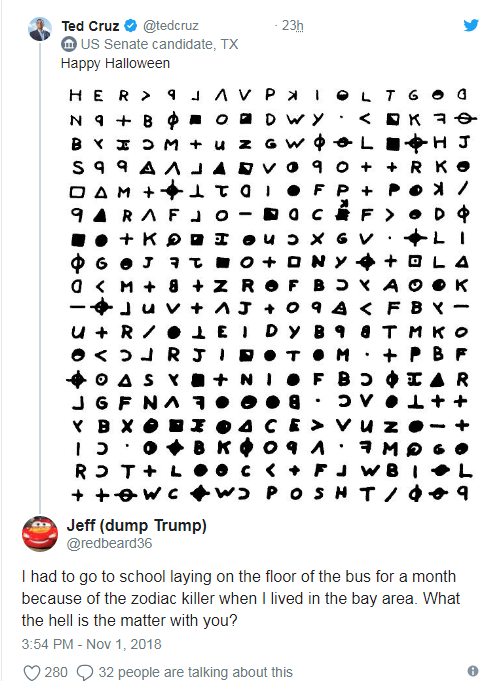Screen dimensions: 500x681
Task: Open the 3:54 PM - Nov 1, 2018 timestamp
Action: point(91,644)
